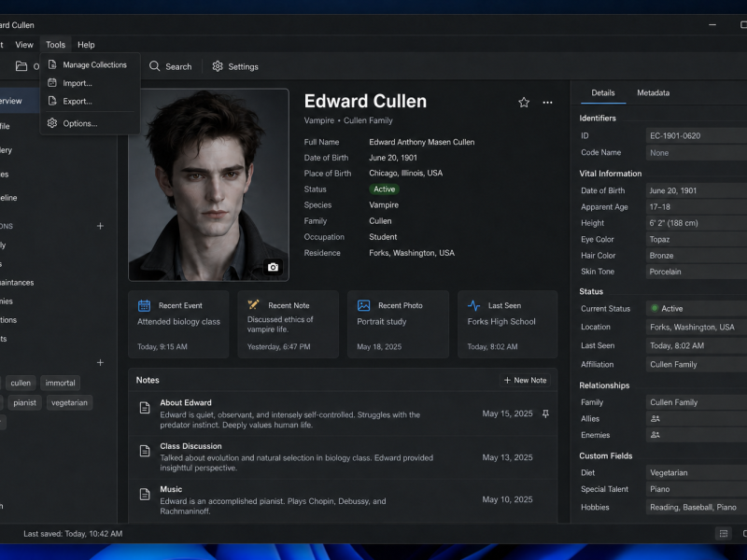
Task: Click the Search magnifier icon in the toolbar
Action: click(154, 66)
